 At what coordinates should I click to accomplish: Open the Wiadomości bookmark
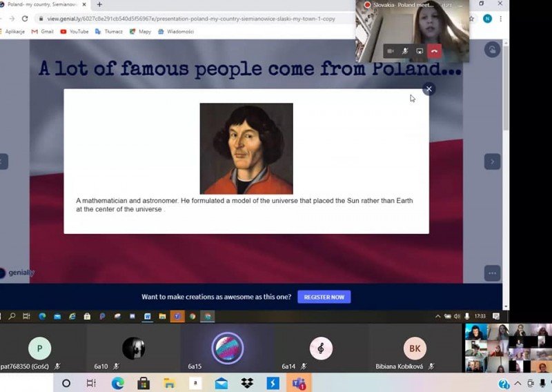(176, 31)
